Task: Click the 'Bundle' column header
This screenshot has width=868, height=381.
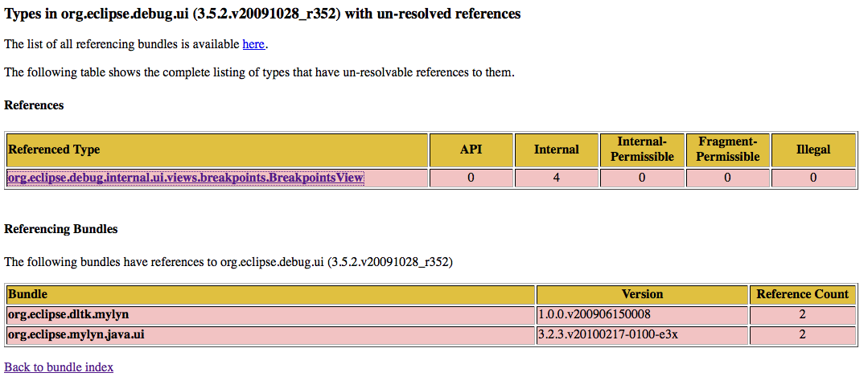Action: pyautogui.click(x=270, y=295)
